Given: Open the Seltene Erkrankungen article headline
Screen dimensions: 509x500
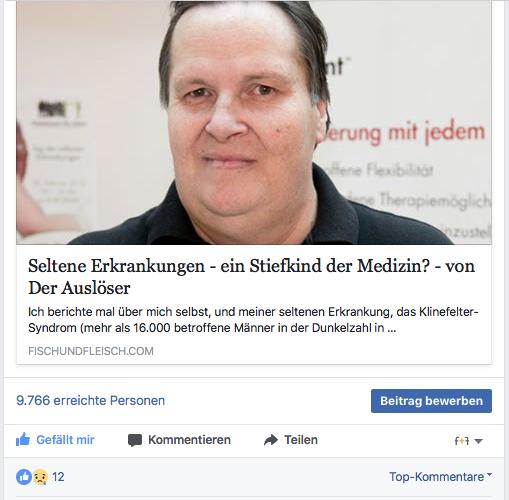Looking at the screenshot, I should coord(251,277).
